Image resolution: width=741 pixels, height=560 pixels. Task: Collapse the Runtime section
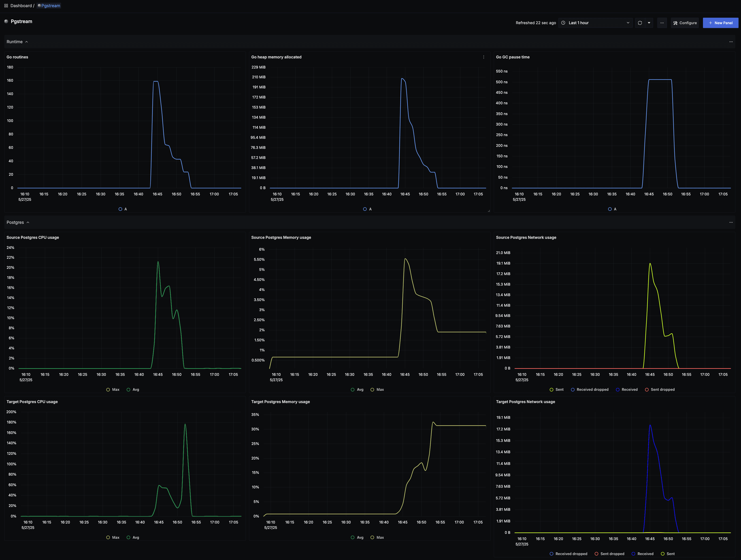(x=26, y=42)
